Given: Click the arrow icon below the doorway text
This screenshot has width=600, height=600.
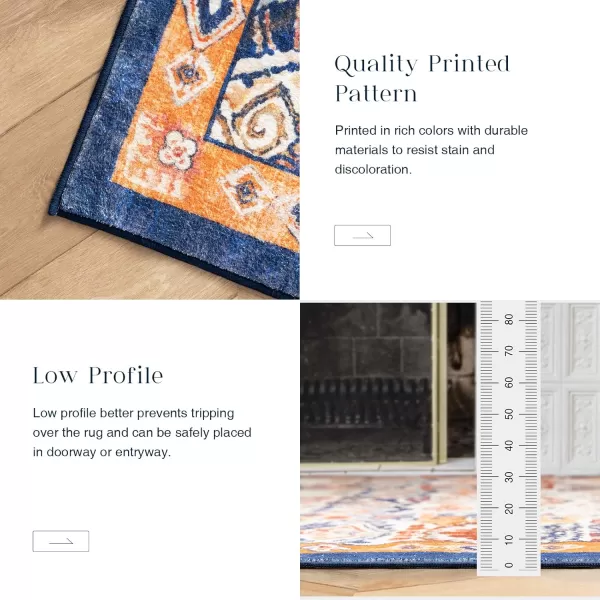Looking at the screenshot, I should point(61,541).
